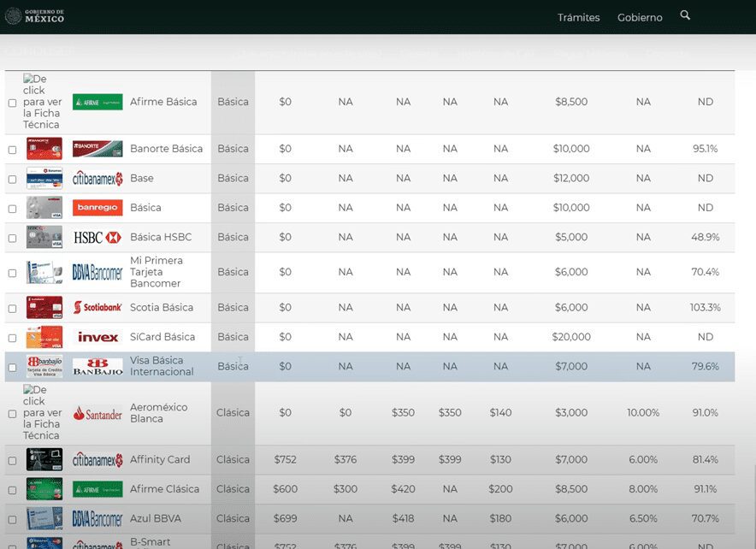Click the Visa Básica Internacional card name

162,367
